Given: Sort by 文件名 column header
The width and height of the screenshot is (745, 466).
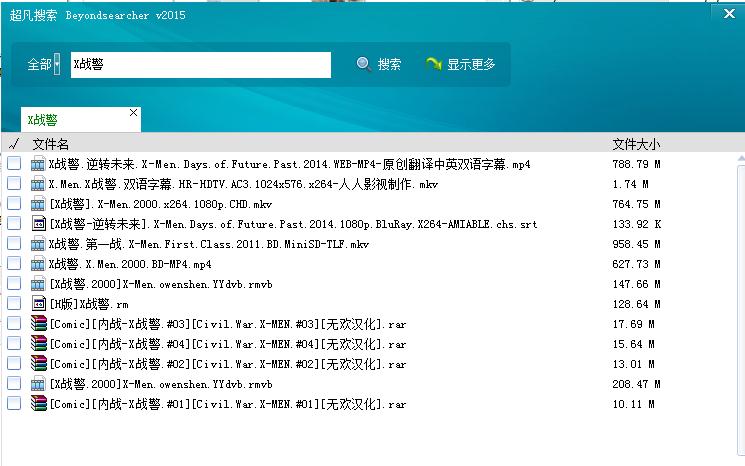Looking at the screenshot, I should point(50,144).
